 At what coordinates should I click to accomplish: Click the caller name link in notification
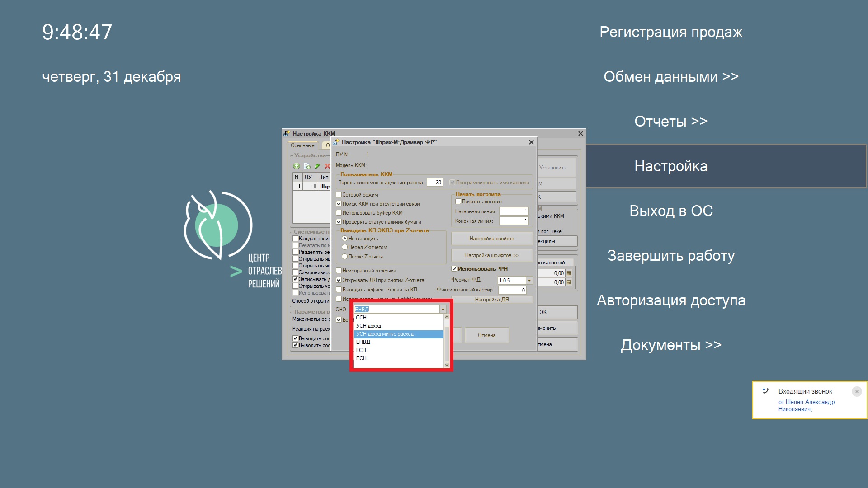pos(806,405)
